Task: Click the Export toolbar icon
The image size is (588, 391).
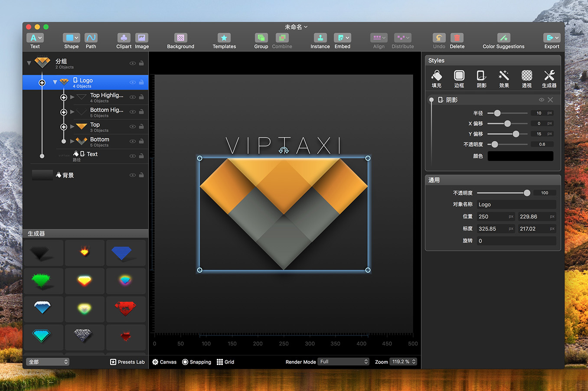Action: point(552,38)
